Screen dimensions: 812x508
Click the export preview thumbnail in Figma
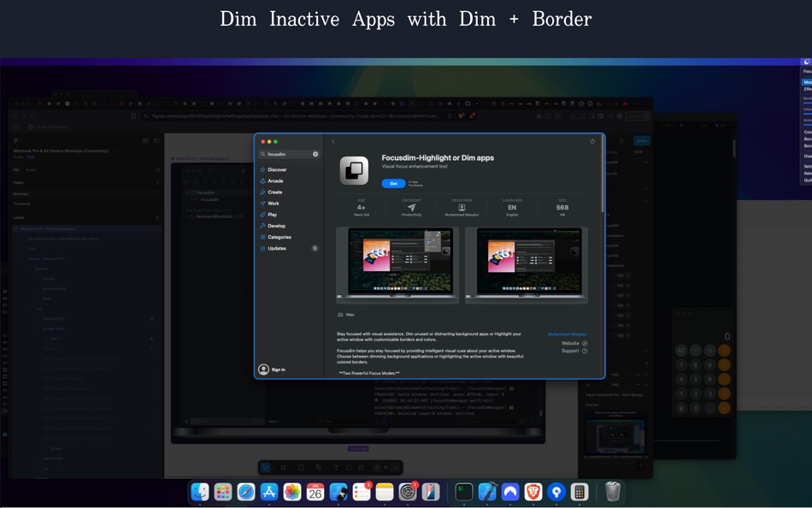click(615, 434)
